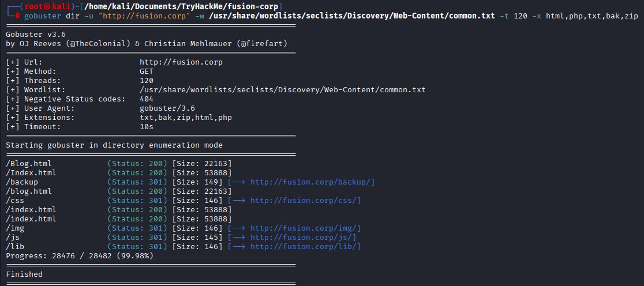Open the http://fusion.corp/css/ redirect link
The image size is (644, 286).
[x=305, y=201]
